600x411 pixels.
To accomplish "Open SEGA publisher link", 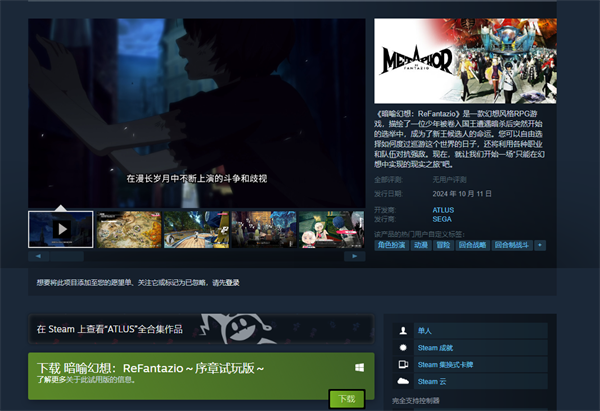I will click(442, 219).
